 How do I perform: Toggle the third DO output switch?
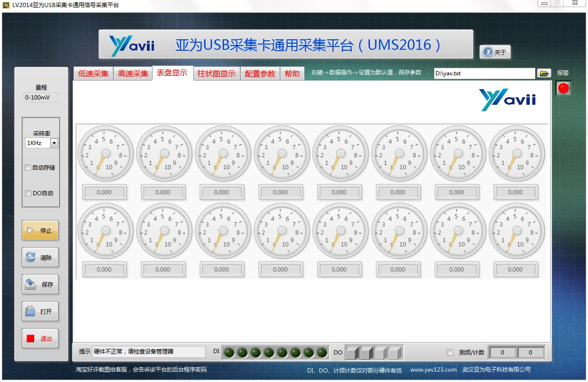[x=381, y=353]
